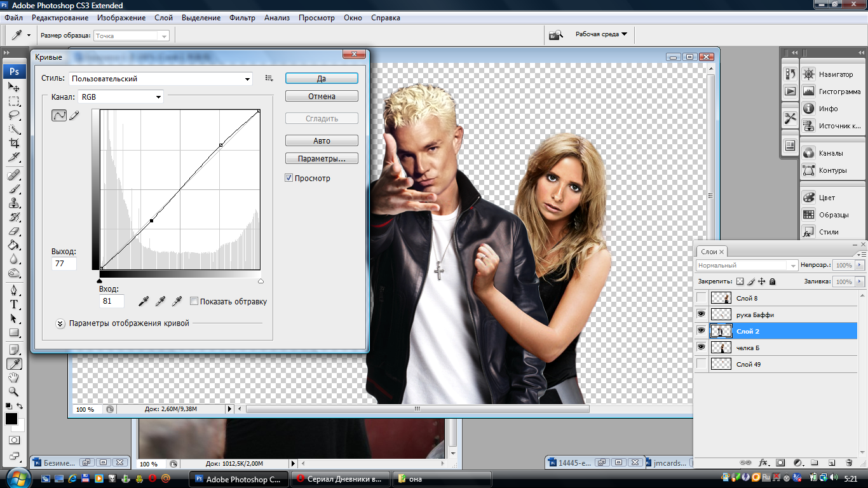Select the Blur tool

(14, 259)
